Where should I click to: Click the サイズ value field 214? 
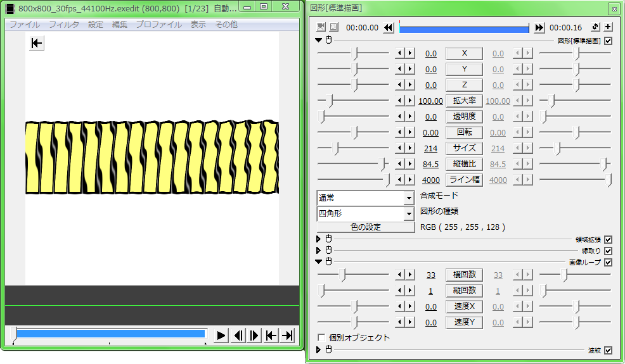pyautogui.click(x=431, y=148)
